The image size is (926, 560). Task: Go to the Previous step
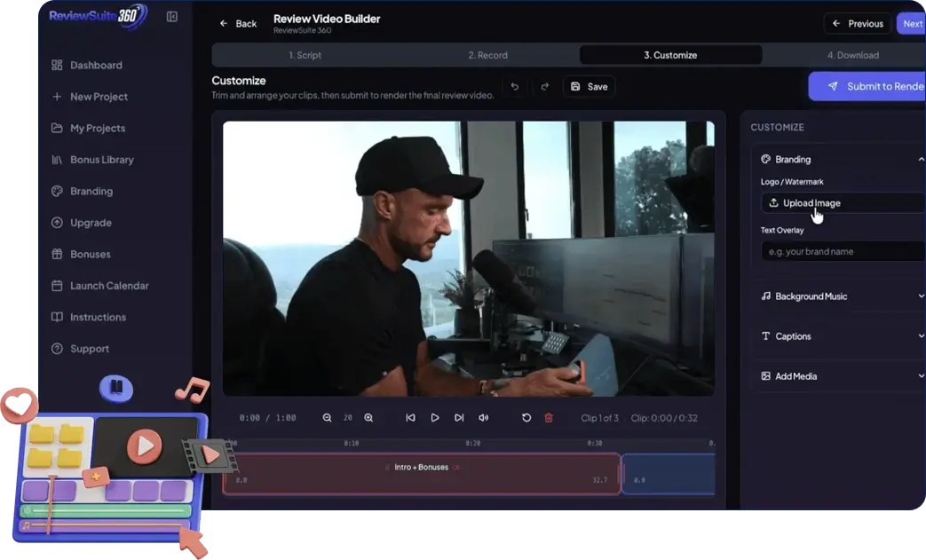point(858,24)
